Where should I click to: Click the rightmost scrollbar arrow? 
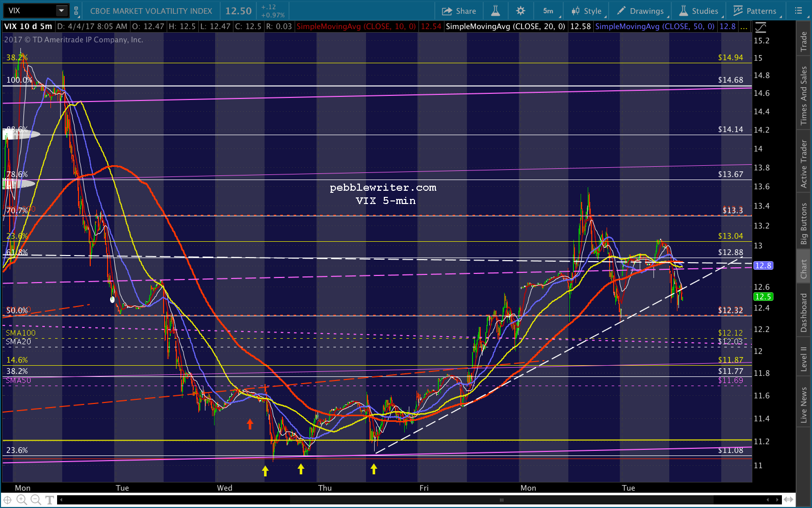(778, 500)
